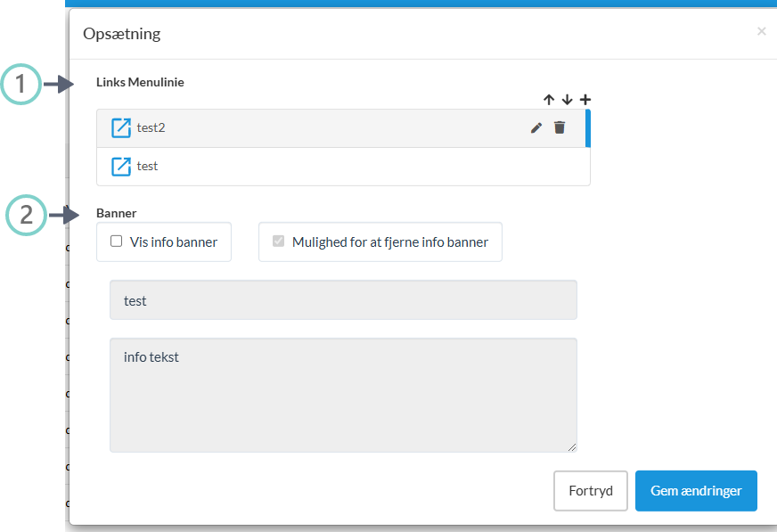The width and height of the screenshot is (777, 532).
Task: Focus the banner title field containing test
Action: [343, 300]
